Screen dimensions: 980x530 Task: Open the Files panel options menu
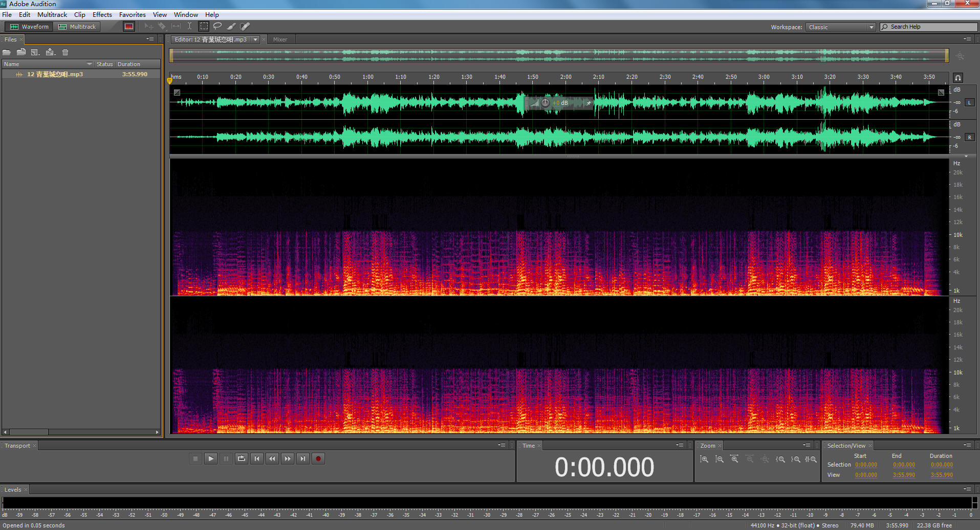pos(150,39)
